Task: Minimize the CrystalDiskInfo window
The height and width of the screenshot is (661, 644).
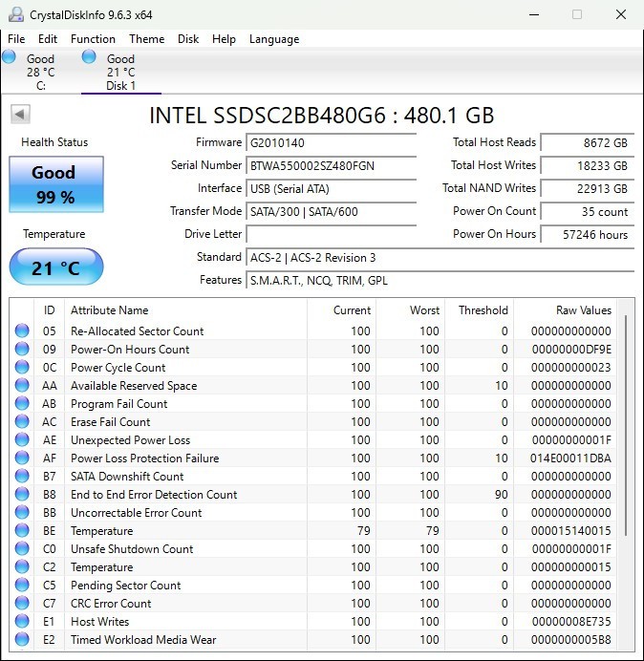Action: click(x=534, y=14)
